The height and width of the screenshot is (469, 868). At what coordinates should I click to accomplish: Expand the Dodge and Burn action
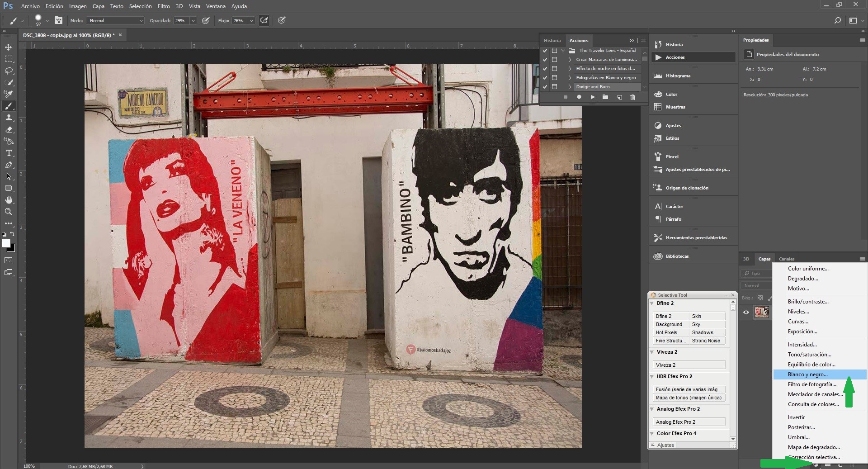570,87
